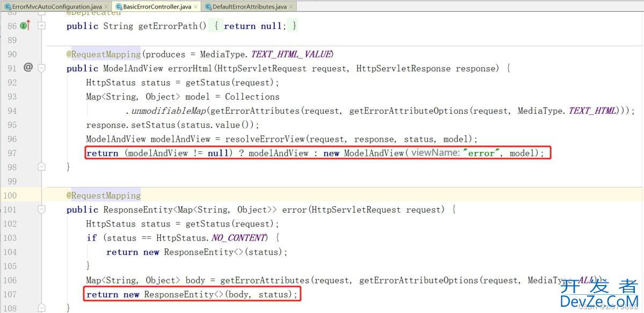Close the ErrorMvcAutoConfiguration.java tab
The height and width of the screenshot is (313, 644).
(x=106, y=6)
